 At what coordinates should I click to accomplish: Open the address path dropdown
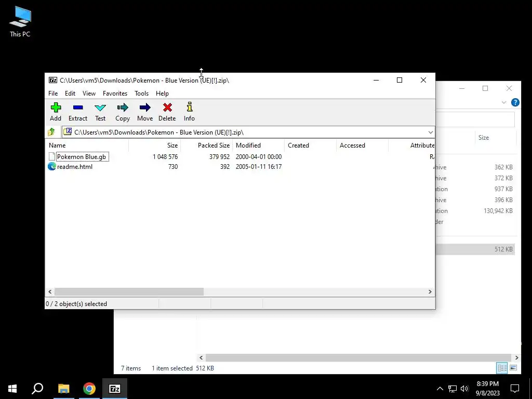pos(430,132)
